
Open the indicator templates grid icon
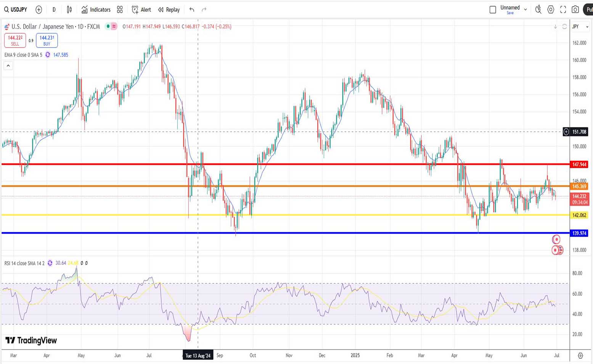120,10
